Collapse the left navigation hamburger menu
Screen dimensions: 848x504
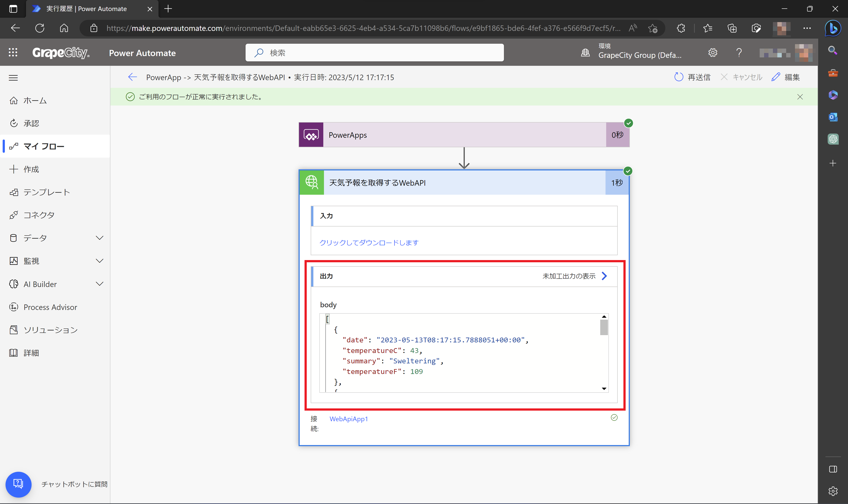coord(13,78)
